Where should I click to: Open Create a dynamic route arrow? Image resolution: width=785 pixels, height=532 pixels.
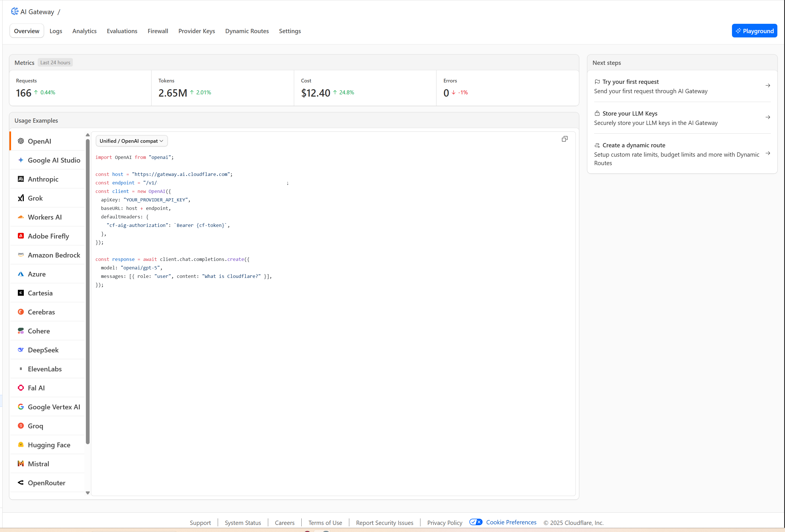(x=767, y=153)
